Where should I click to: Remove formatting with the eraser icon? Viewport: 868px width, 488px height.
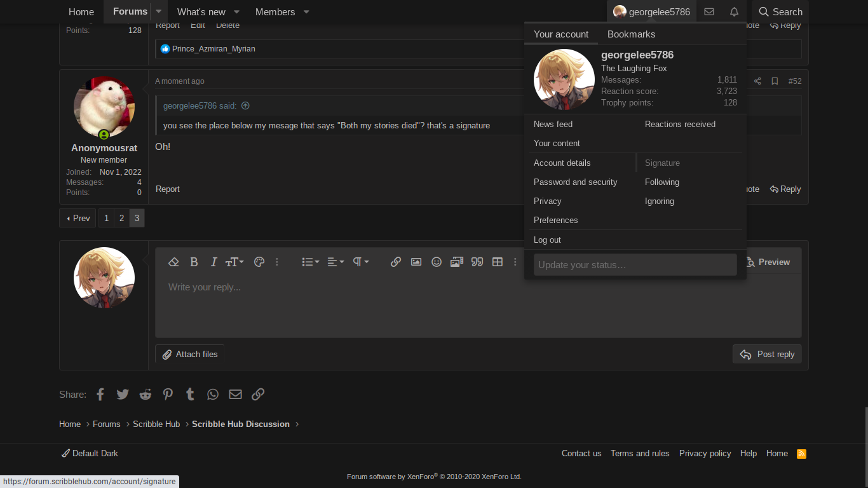pos(173,262)
